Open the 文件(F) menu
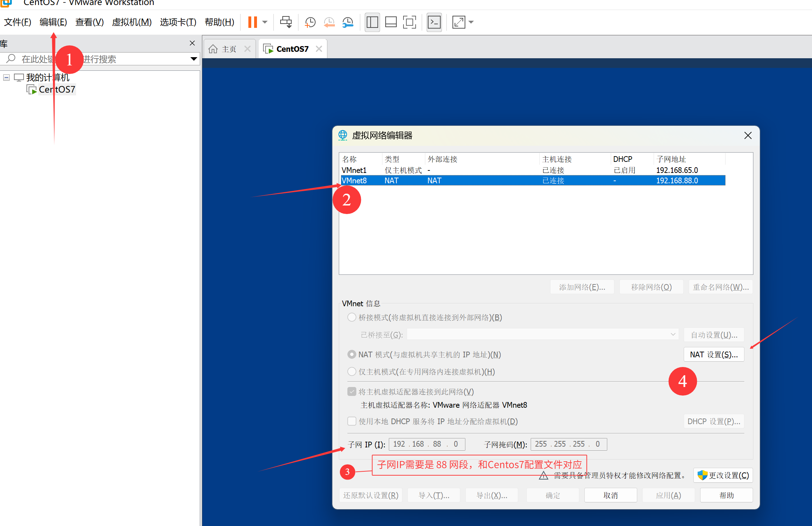The image size is (812, 526). click(18, 22)
